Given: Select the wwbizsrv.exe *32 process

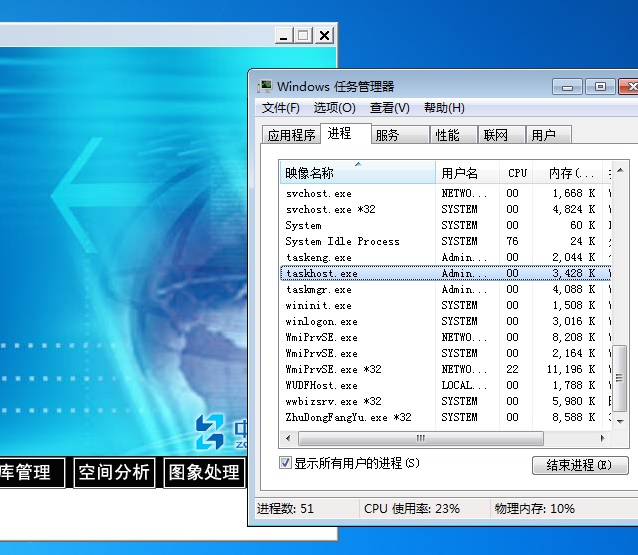Looking at the screenshot, I should click(x=446, y=401).
